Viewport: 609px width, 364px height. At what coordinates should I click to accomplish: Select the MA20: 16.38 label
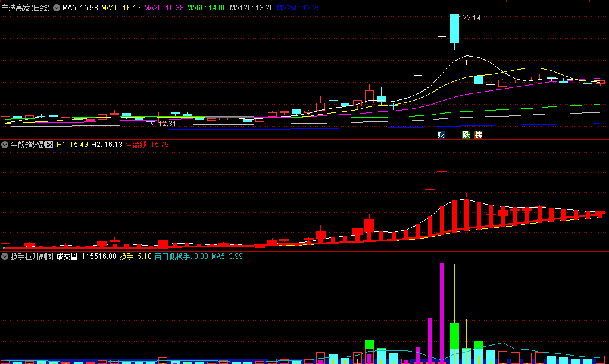coord(164,8)
